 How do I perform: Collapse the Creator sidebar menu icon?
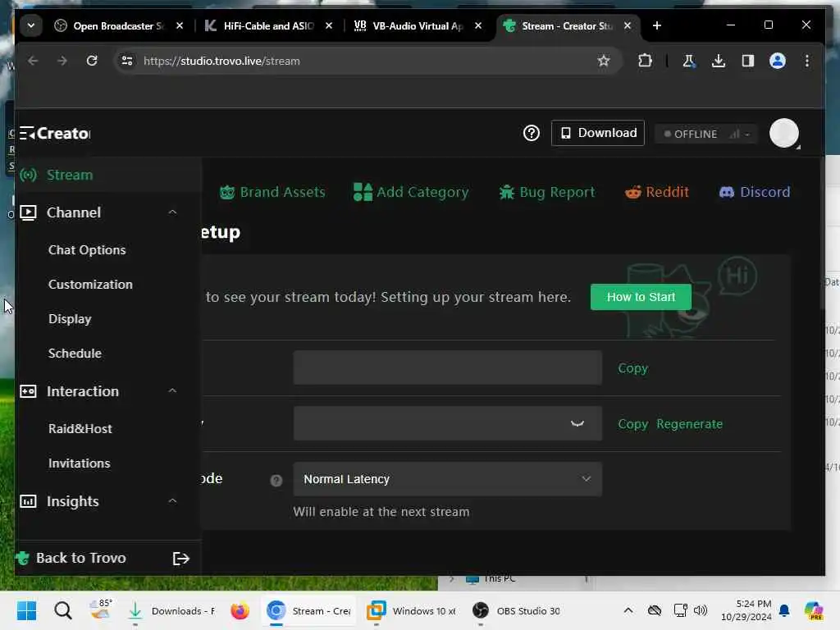[x=27, y=133]
